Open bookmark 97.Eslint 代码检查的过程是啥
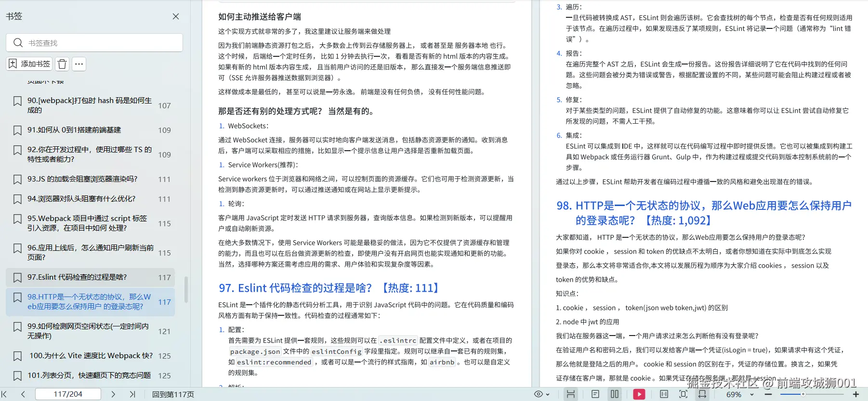Viewport: 868px width, 401px height. (90, 277)
